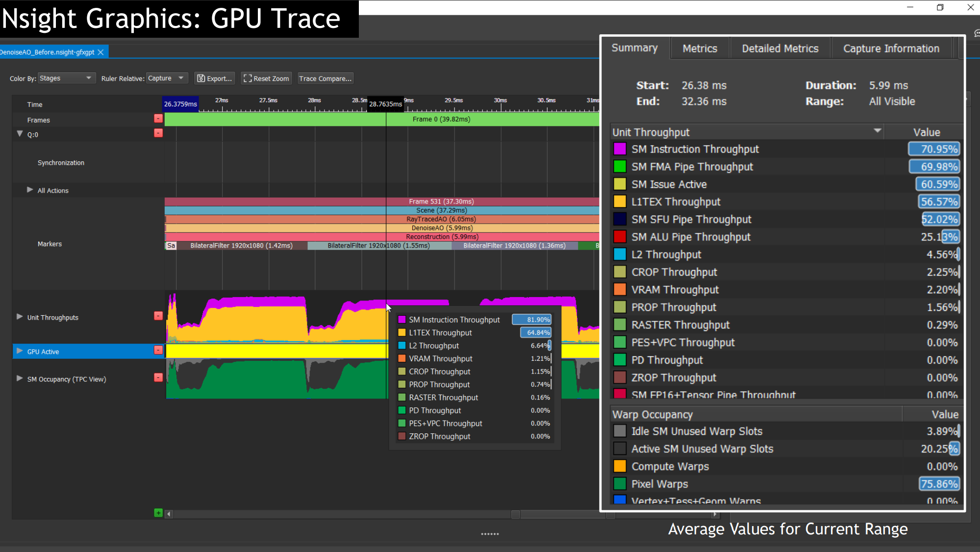Open the Unit Throughput sort dropdown arrow
The image size is (980, 552).
(877, 131)
